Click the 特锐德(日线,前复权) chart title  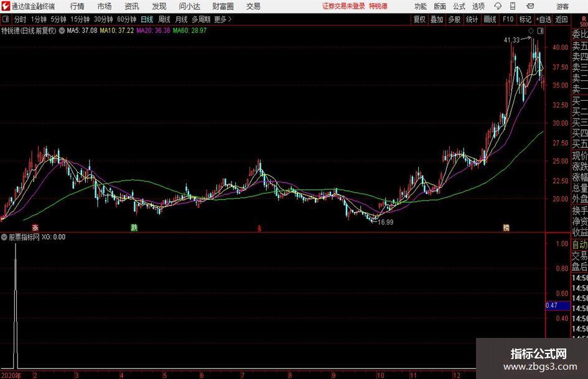pos(29,30)
